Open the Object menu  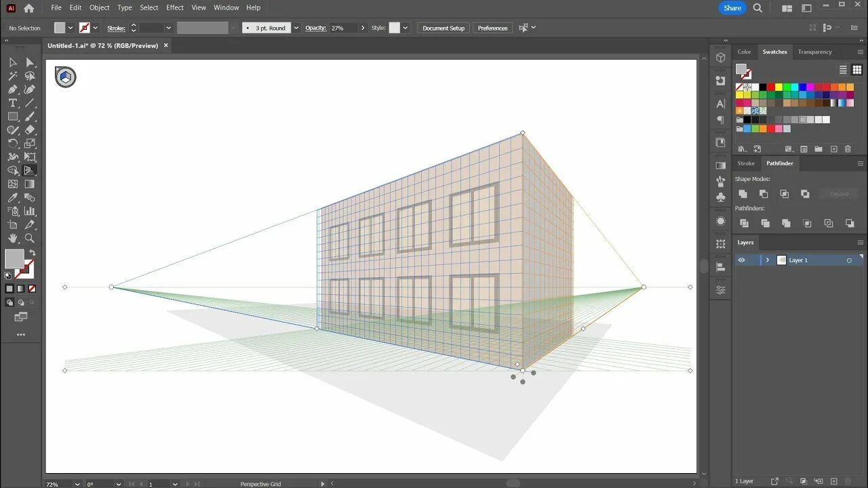coord(100,7)
